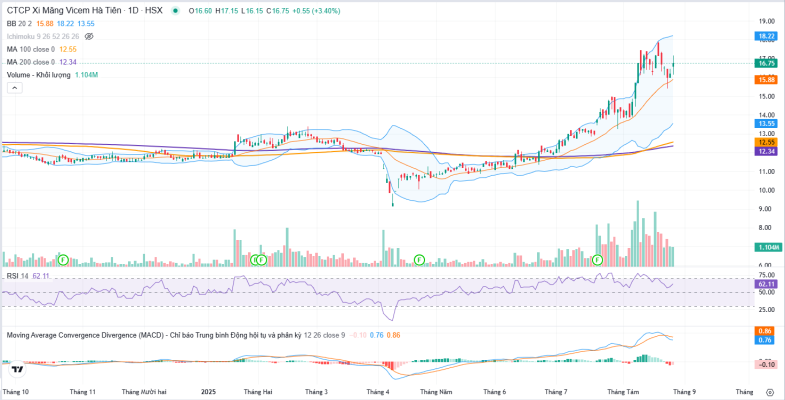This screenshot has width=785, height=400.
Task: Click the orange 0.86 MACD axis label
Action: 766,331
